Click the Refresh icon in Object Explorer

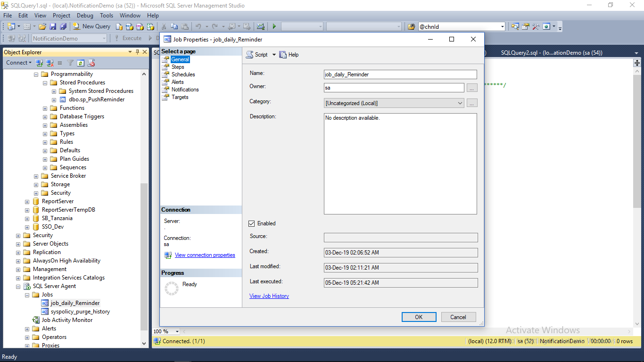click(81, 62)
